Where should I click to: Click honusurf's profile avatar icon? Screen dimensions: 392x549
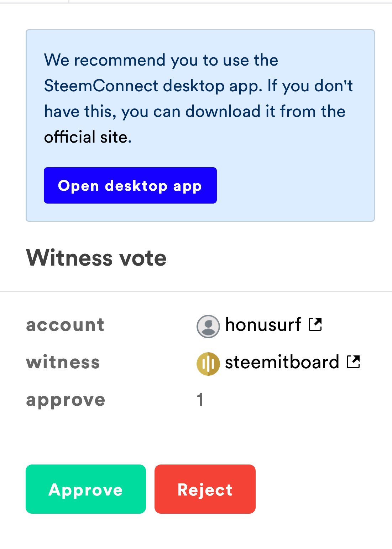[208, 326]
